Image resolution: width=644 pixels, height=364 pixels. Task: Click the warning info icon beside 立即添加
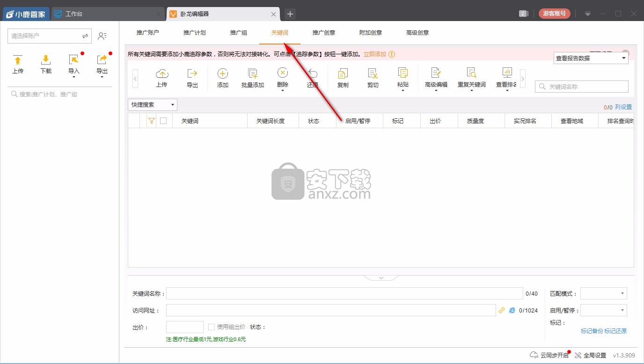[392, 54]
